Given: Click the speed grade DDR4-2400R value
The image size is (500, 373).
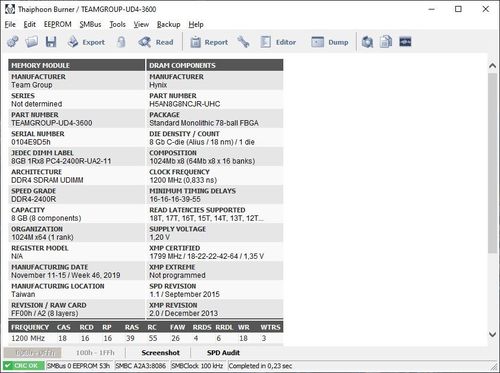Looking at the screenshot, I should point(33,199).
